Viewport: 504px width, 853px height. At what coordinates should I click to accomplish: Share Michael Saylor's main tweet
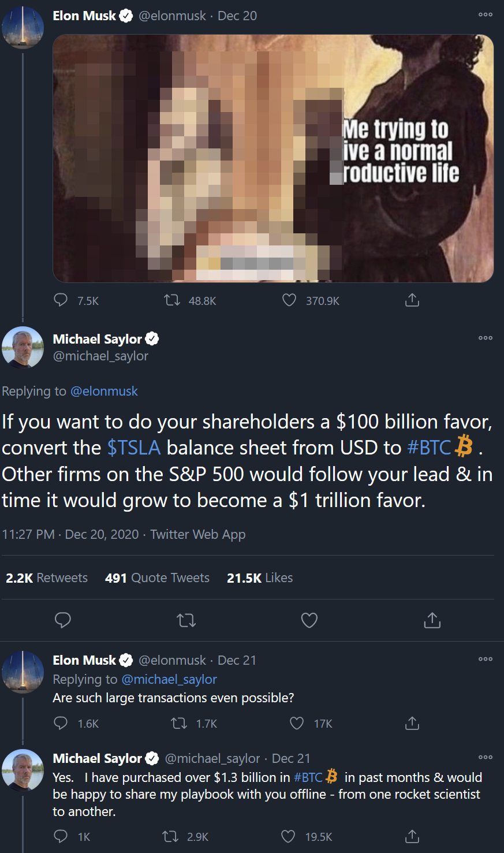[x=432, y=620]
